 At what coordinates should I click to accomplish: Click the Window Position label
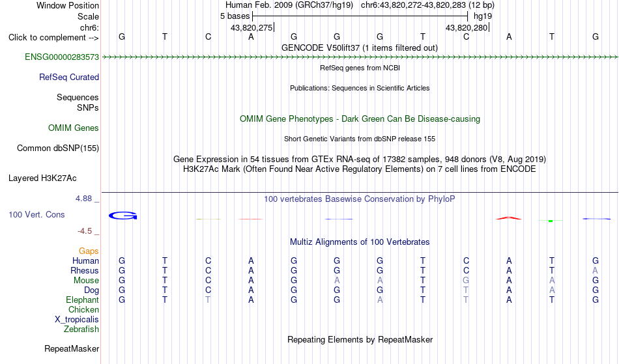68,5
